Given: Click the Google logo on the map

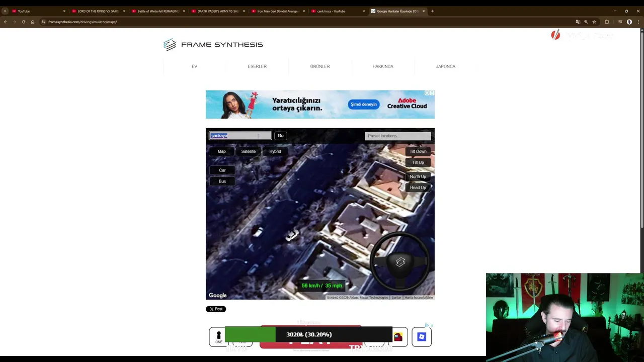Looking at the screenshot, I should coord(218,295).
